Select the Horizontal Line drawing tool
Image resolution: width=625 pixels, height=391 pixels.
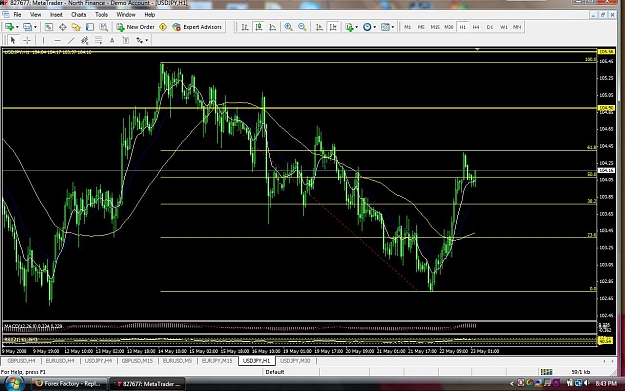(58, 40)
